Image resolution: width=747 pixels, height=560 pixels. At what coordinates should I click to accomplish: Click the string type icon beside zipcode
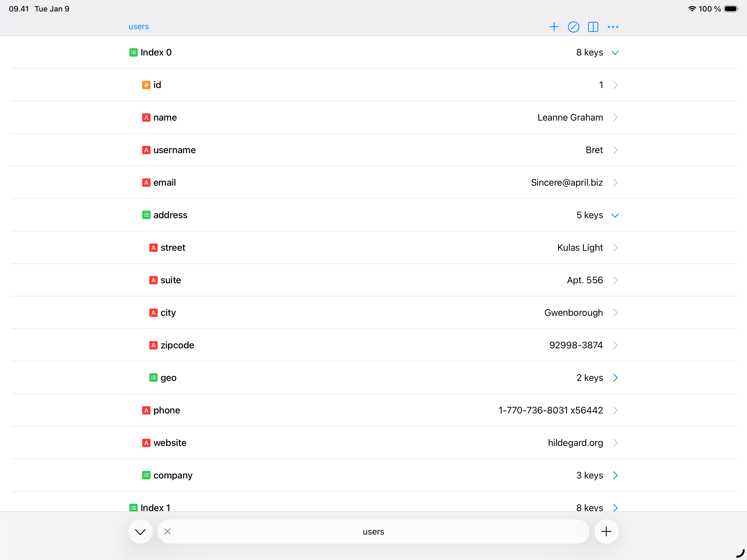pos(153,345)
